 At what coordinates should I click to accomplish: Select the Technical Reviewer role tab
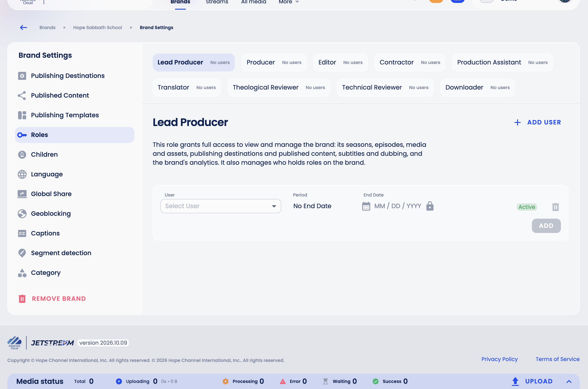(x=385, y=88)
